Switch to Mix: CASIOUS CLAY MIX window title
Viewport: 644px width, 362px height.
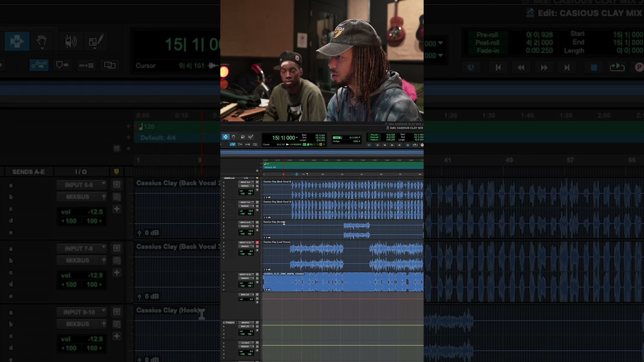[x=407, y=124]
